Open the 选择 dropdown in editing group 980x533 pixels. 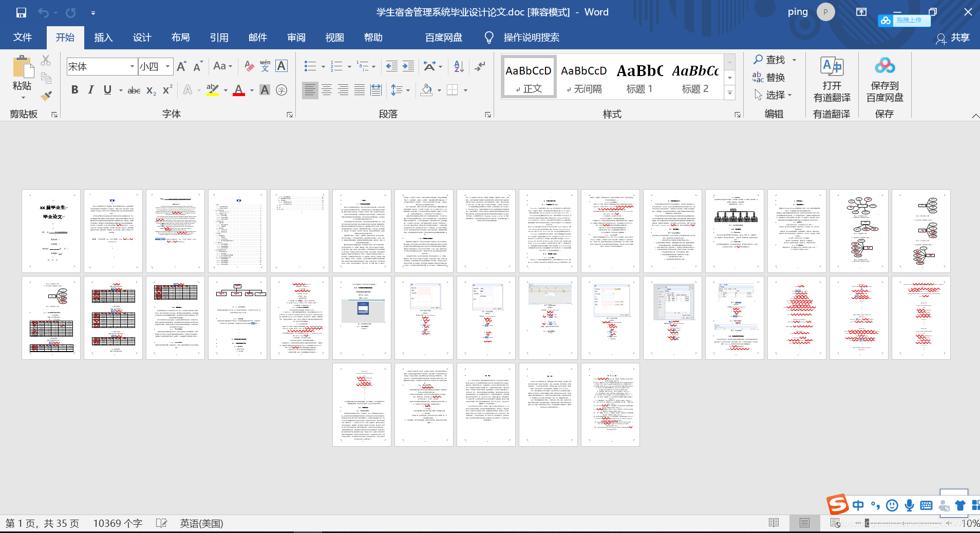tap(774, 95)
